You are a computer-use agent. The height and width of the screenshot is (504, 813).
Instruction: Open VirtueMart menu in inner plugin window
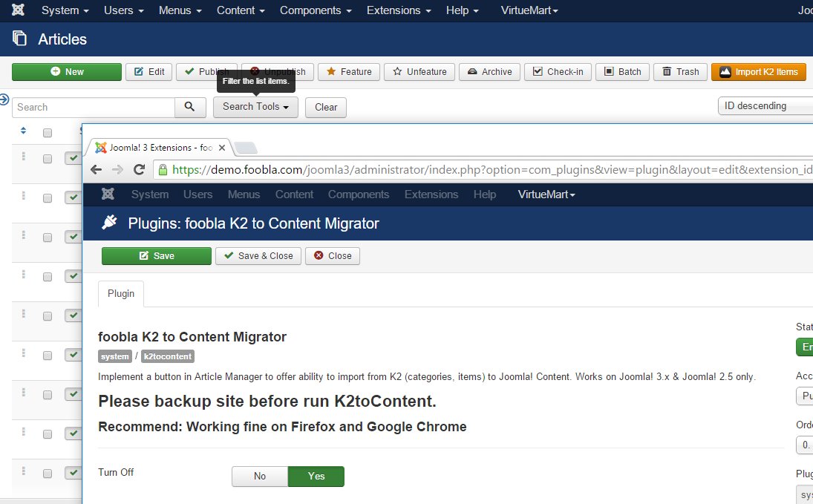546,194
